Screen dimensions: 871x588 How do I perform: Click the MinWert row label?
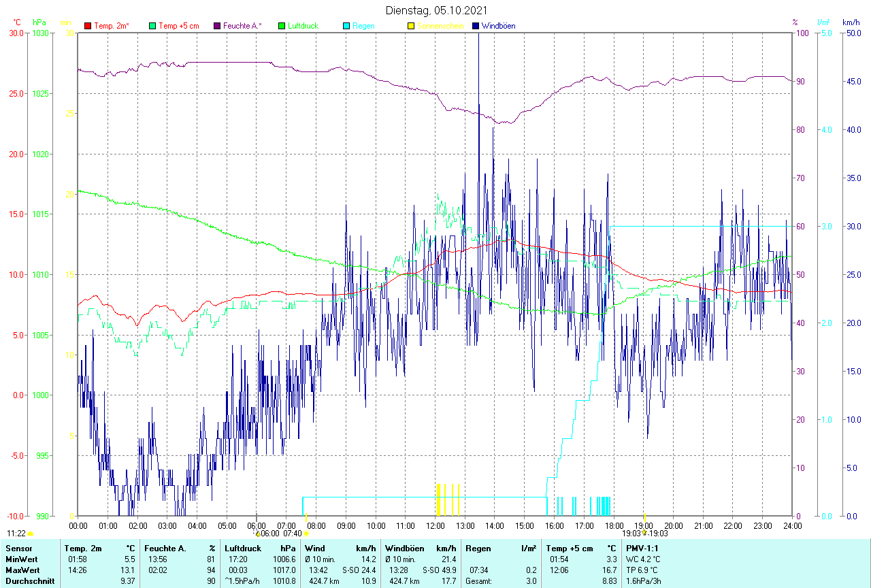pos(21,559)
